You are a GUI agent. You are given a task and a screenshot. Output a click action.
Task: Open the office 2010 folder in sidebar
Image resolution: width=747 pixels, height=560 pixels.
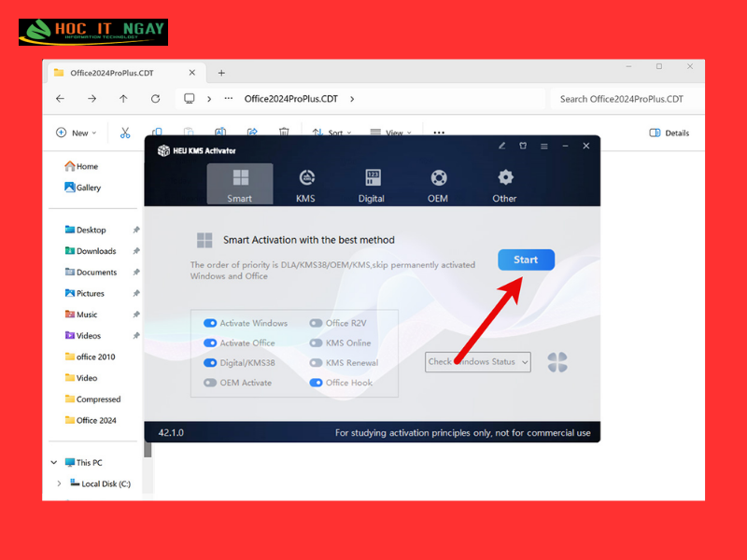point(91,357)
